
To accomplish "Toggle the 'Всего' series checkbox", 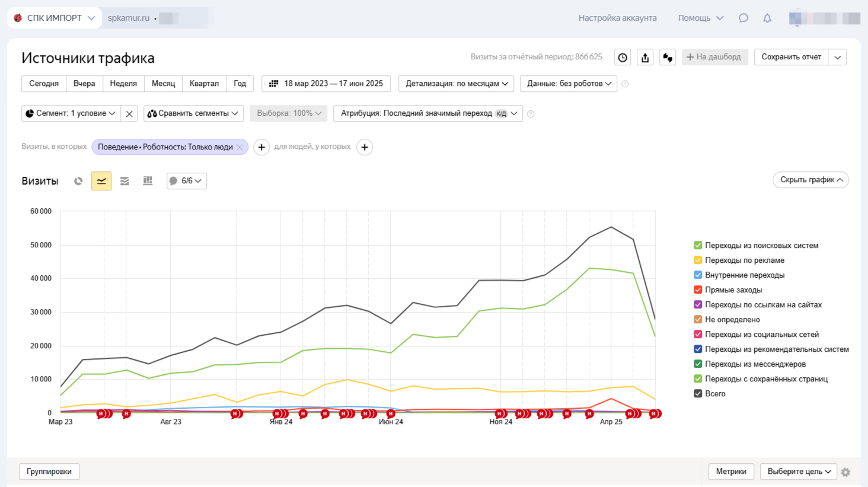I will pyautogui.click(x=698, y=394).
